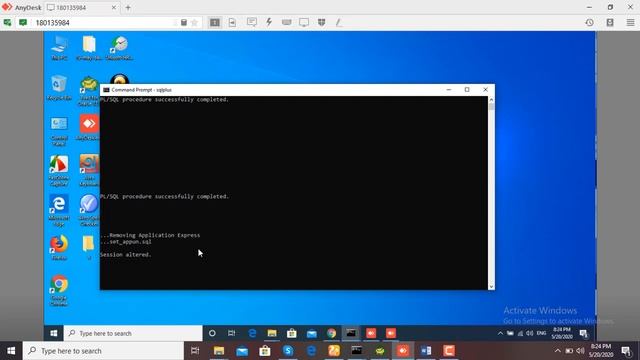
Task: Open the AnyDesk keyboard settings icon
Action: click(x=287, y=22)
